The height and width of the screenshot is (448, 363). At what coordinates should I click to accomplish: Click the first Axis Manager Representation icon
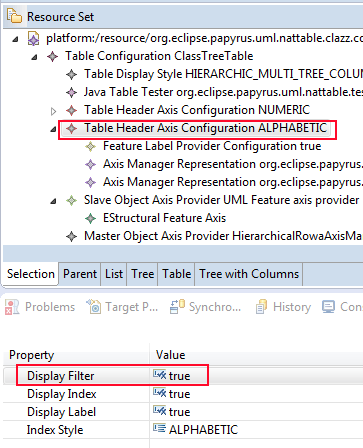tap(91, 164)
